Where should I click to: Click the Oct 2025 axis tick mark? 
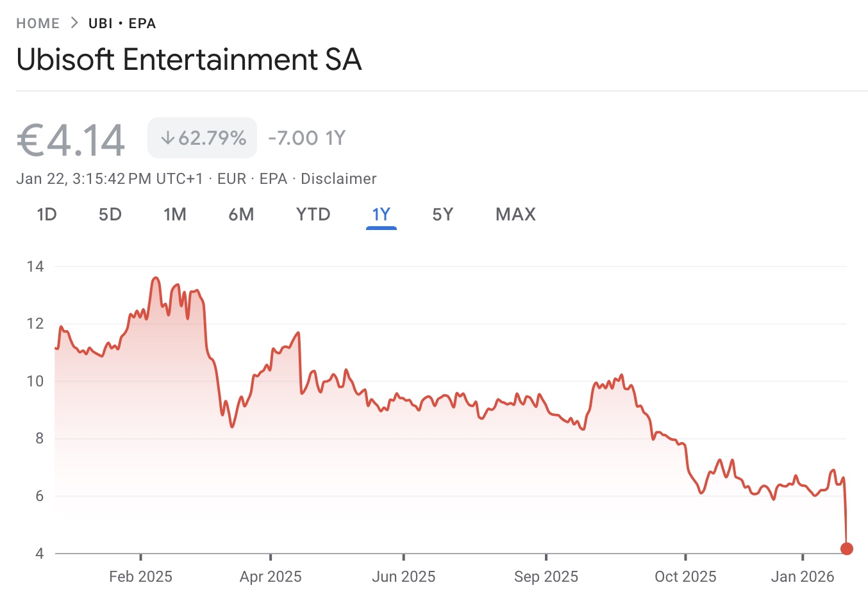click(x=686, y=556)
